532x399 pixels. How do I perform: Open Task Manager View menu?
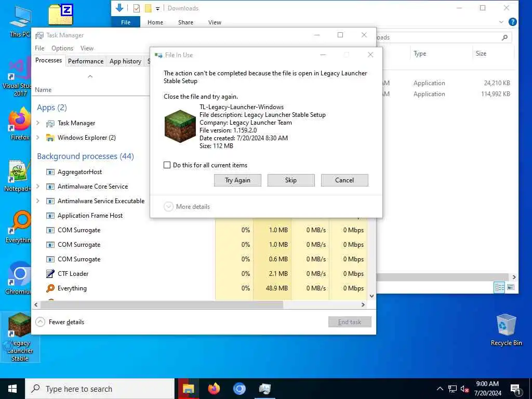(87, 48)
